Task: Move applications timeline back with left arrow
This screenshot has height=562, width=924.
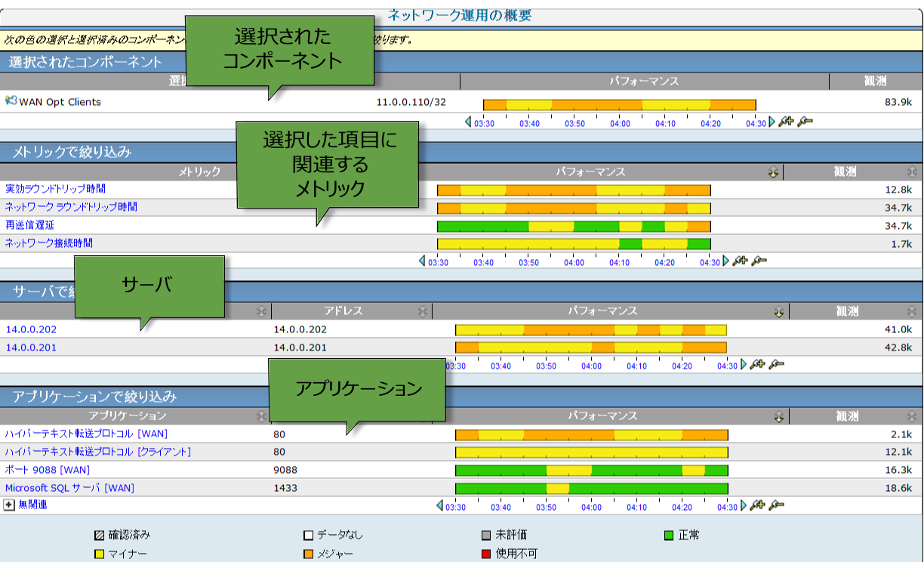Action: point(441,506)
